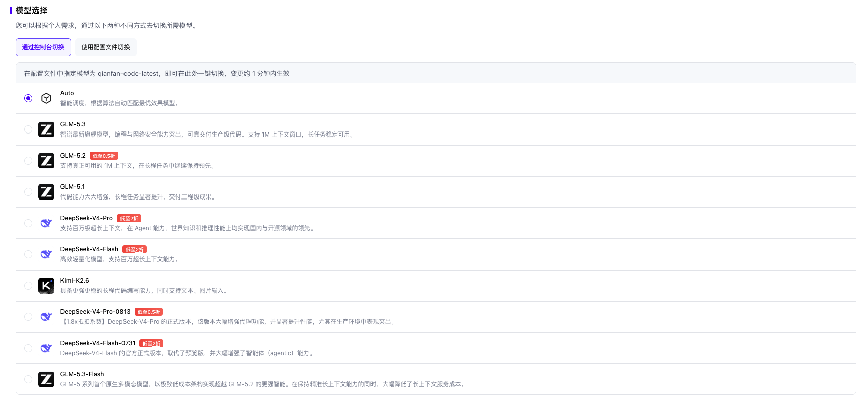The image size is (868, 399).
Task: Click the description starting GLM-5 系列首个原生多模态模型
Action: tap(264, 384)
